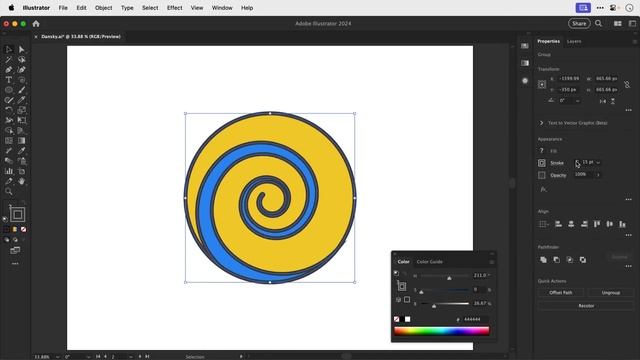Image resolution: width=640 pixels, height=360 pixels.
Task: Pick the Lasso tool
Action: [x=22, y=60]
